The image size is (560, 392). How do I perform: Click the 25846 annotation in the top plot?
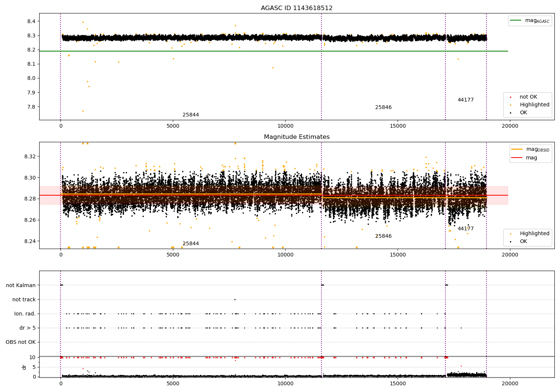[383, 108]
